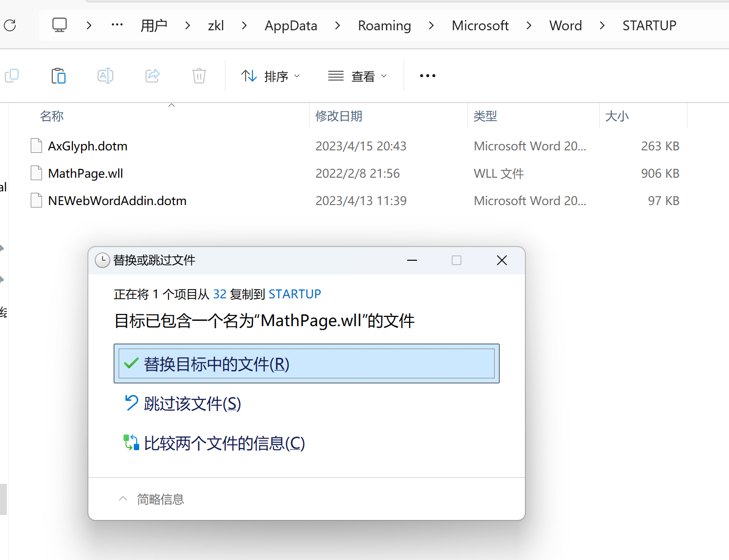
Task: Click the file icon beside MathPage.wll
Action: pyautogui.click(x=36, y=173)
